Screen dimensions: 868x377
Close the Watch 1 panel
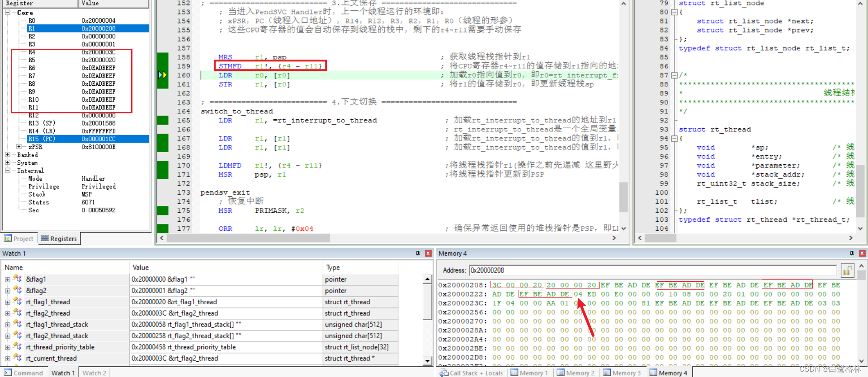click(x=428, y=253)
